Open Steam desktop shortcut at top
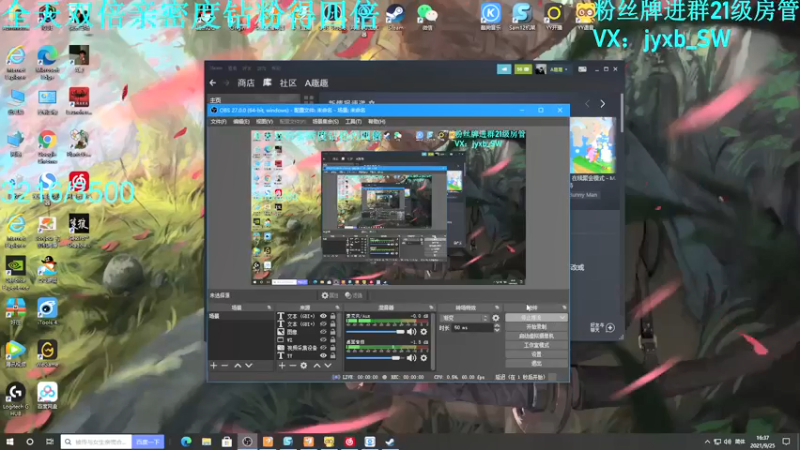800x450 pixels. pyautogui.click(x=395, y=16)
